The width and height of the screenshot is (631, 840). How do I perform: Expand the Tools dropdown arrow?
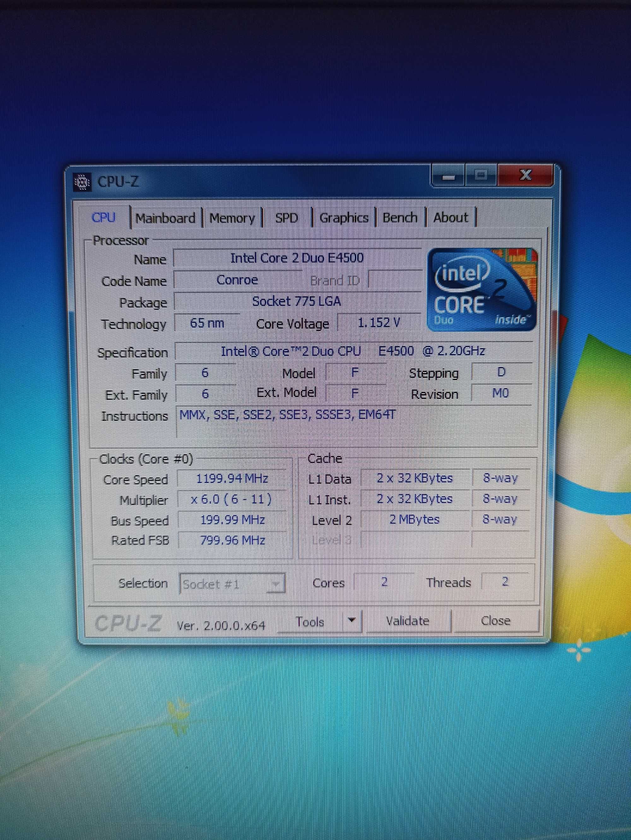[x=352, y=621]
